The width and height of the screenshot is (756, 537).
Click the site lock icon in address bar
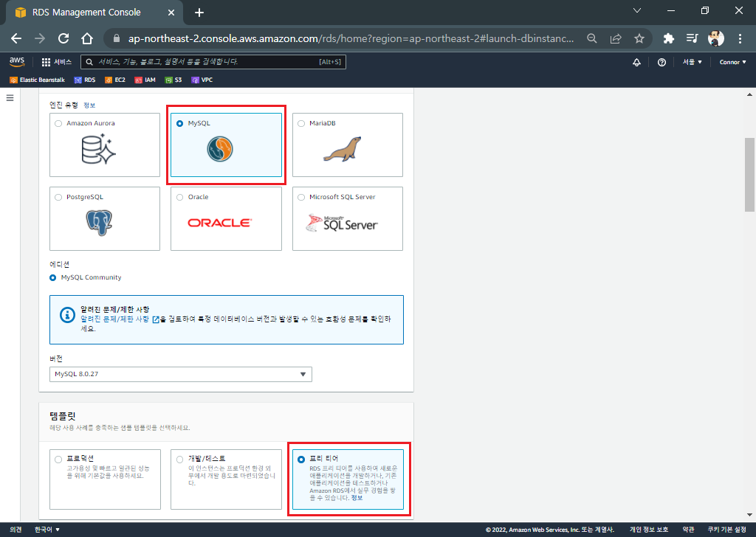(116, 38)
